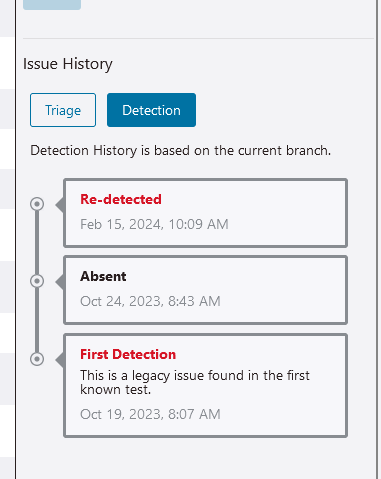Click the First Detection timeline circle marker
Image resolution: width=381 pixels, height=479 pixels.
(37, 359)
